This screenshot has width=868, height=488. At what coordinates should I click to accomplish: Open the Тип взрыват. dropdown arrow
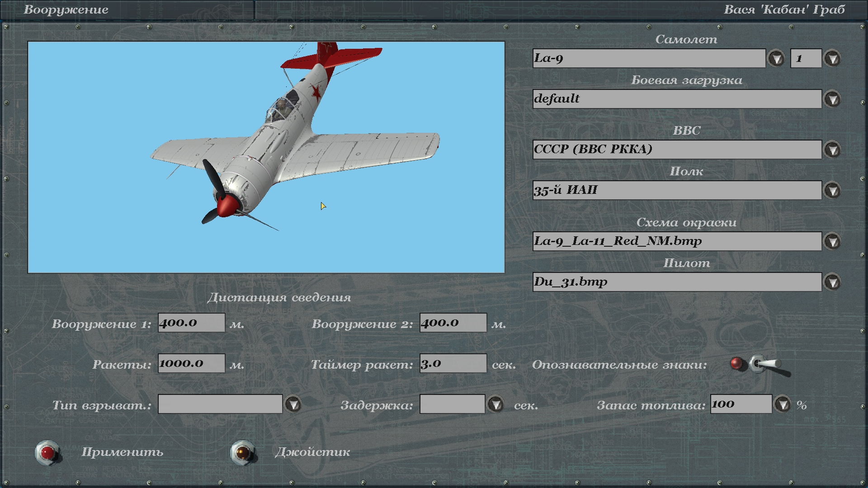tap(293, 404)
